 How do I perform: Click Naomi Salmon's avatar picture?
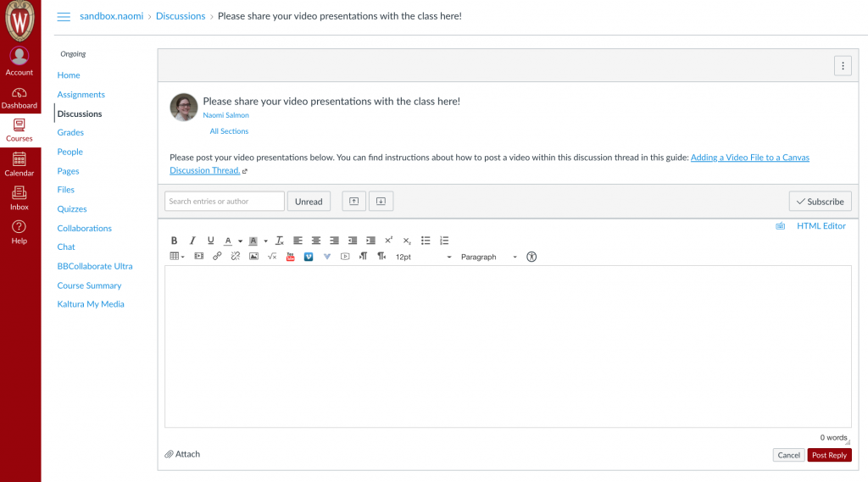(x=184, y=107)
